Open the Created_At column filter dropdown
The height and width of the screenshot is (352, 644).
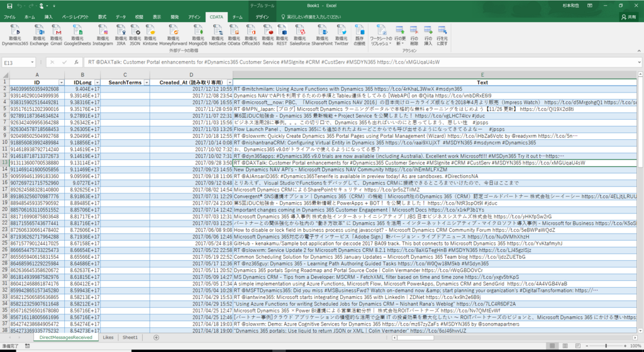pos(230,82)
